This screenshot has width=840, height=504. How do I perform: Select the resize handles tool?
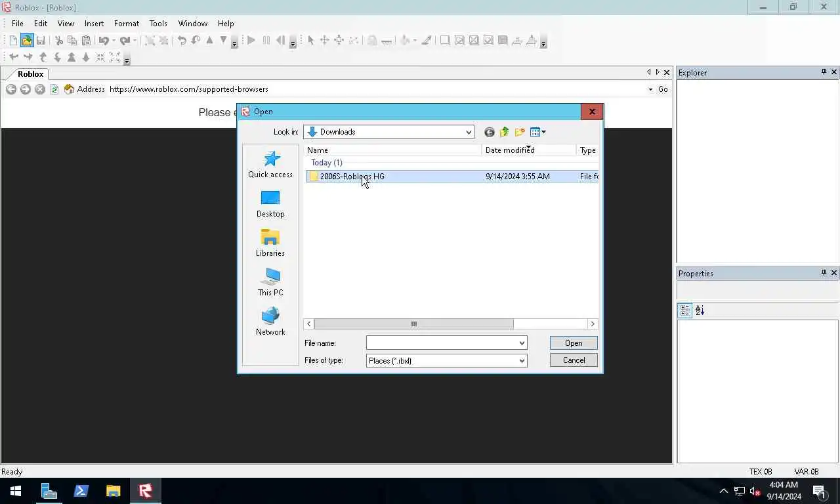(x=339, y=41)
